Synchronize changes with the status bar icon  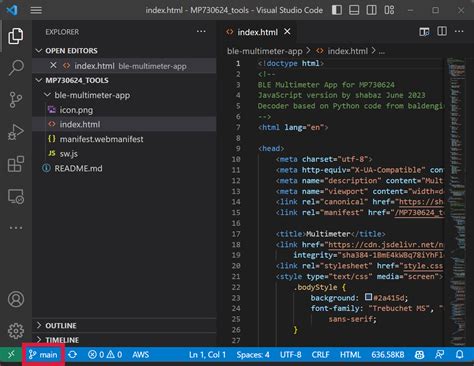[x=72, y=355]
